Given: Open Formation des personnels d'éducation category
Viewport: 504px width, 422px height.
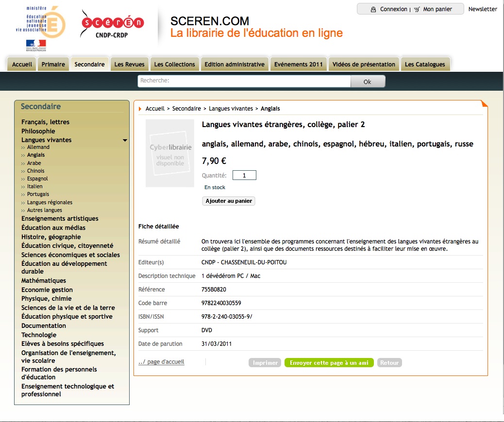Looking at the screenshot, I should 59,373.
